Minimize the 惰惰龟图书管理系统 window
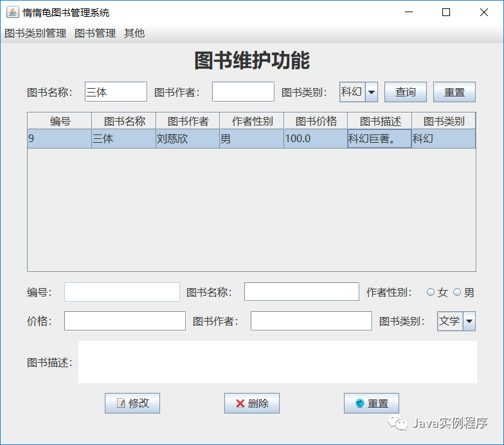 click(x=409, y=12)
